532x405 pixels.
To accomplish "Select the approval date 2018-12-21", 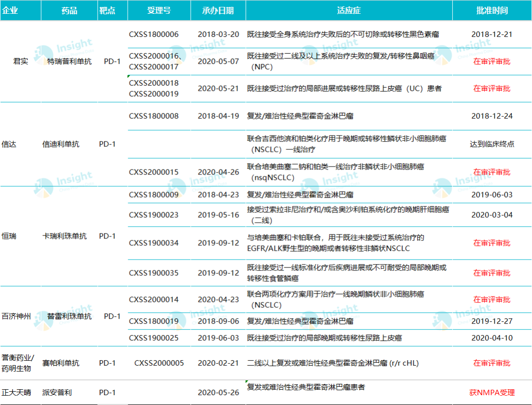I will (x=492, y=34).
